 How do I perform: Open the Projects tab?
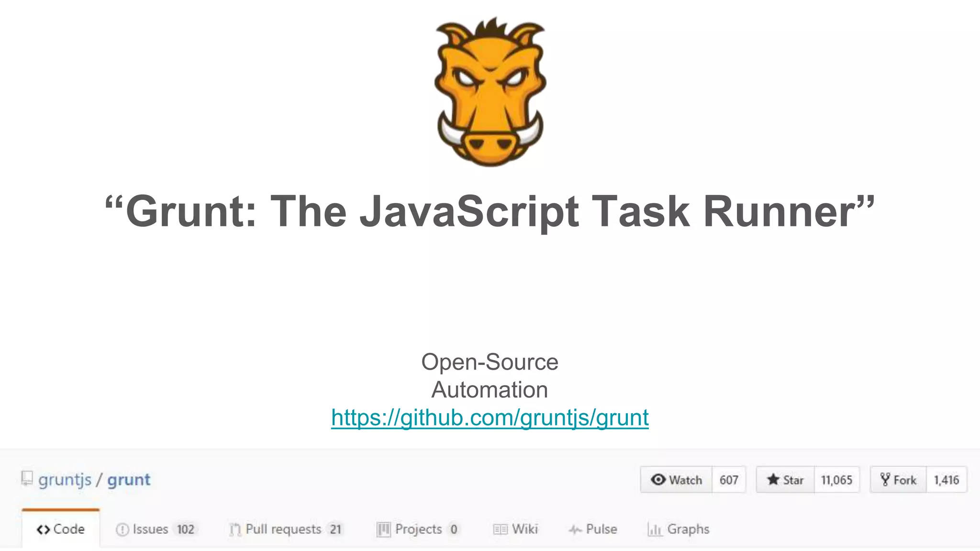click(418, 529)
